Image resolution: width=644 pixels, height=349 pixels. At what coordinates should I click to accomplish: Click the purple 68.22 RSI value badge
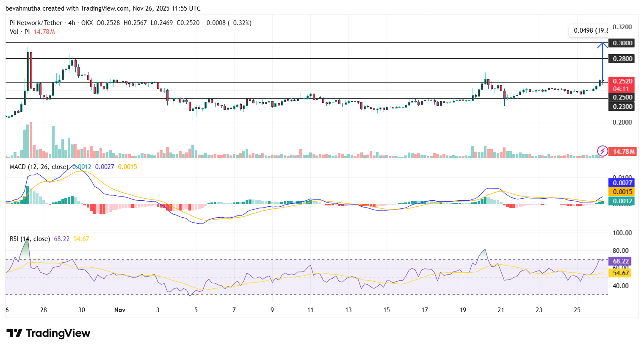[621, 261]
